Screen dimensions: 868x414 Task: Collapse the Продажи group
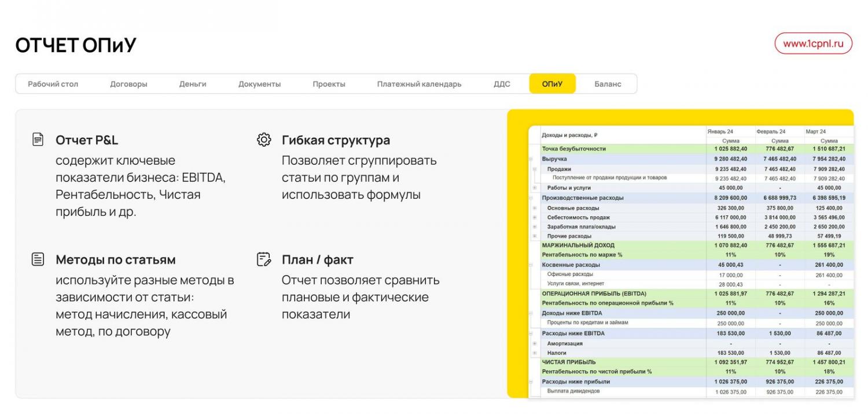(x=535, y=169)
